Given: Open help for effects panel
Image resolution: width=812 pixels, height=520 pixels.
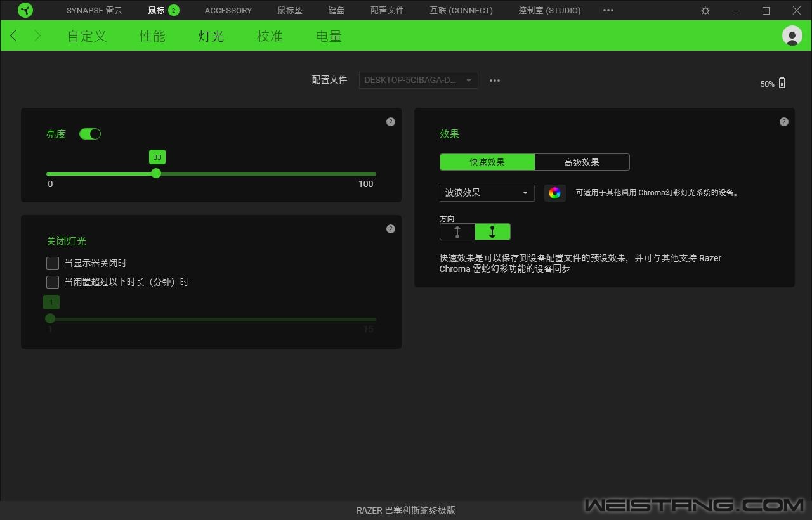Looking at the screenshot, I should (784, 122).
